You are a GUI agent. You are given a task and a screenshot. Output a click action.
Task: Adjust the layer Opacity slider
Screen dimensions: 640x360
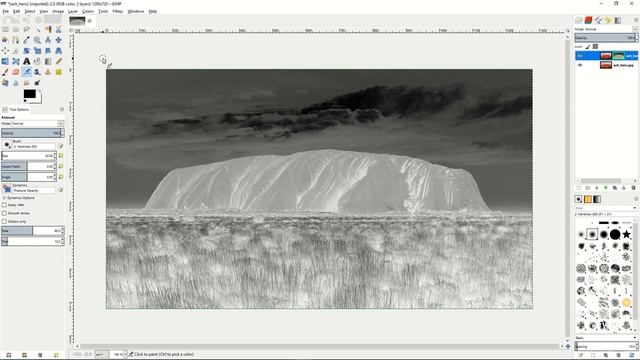pyautogui.click(x=606, y=38)
